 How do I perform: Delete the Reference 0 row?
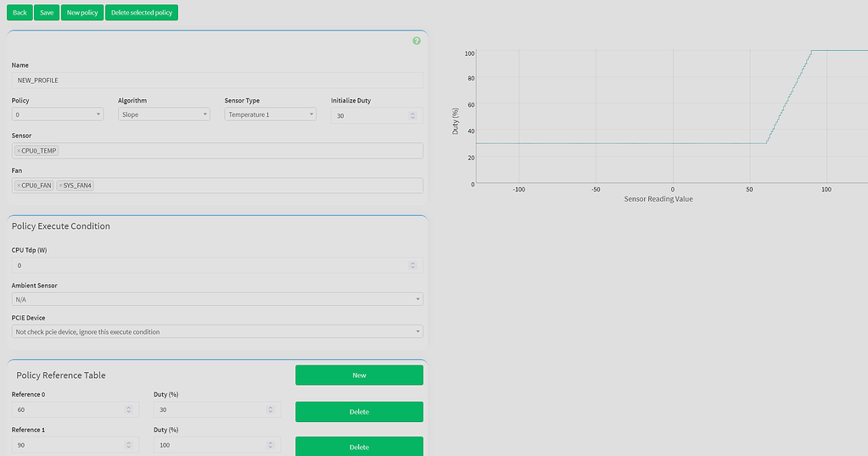point(359,412)
